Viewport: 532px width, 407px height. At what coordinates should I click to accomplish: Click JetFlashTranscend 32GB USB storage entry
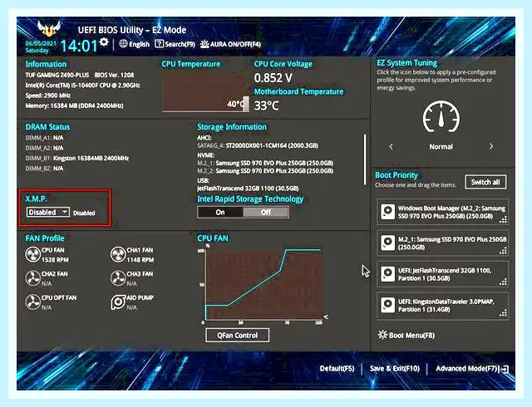tap(248, 189)
